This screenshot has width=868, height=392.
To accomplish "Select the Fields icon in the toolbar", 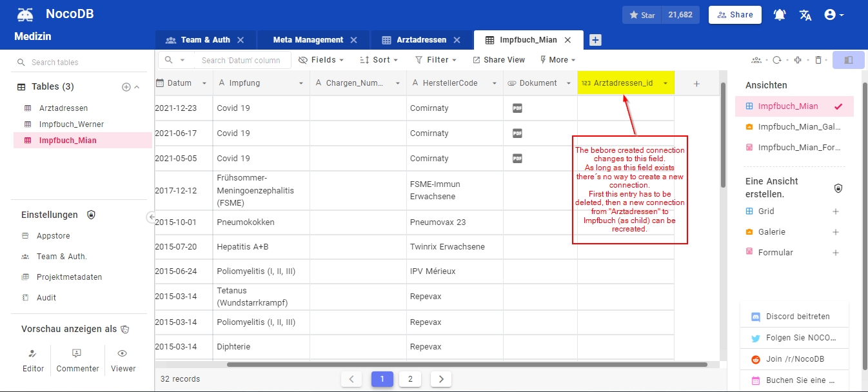I will pos(303,59).
